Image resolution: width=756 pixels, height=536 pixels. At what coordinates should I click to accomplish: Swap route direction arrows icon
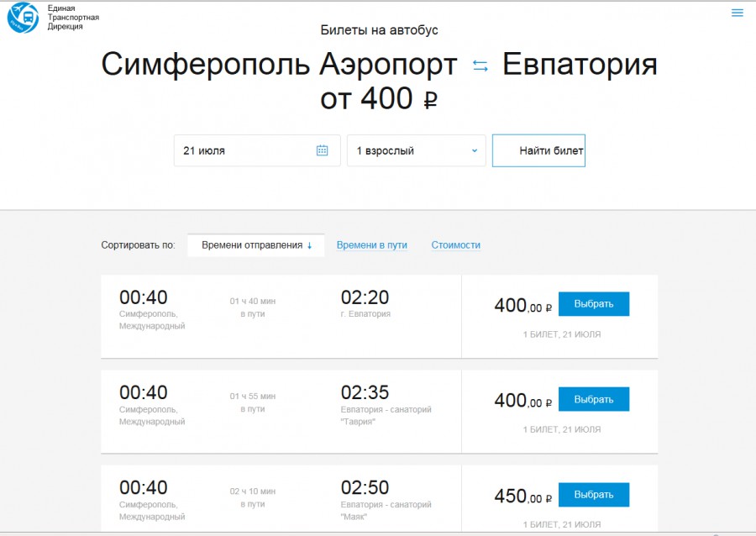tap(480, 66)
